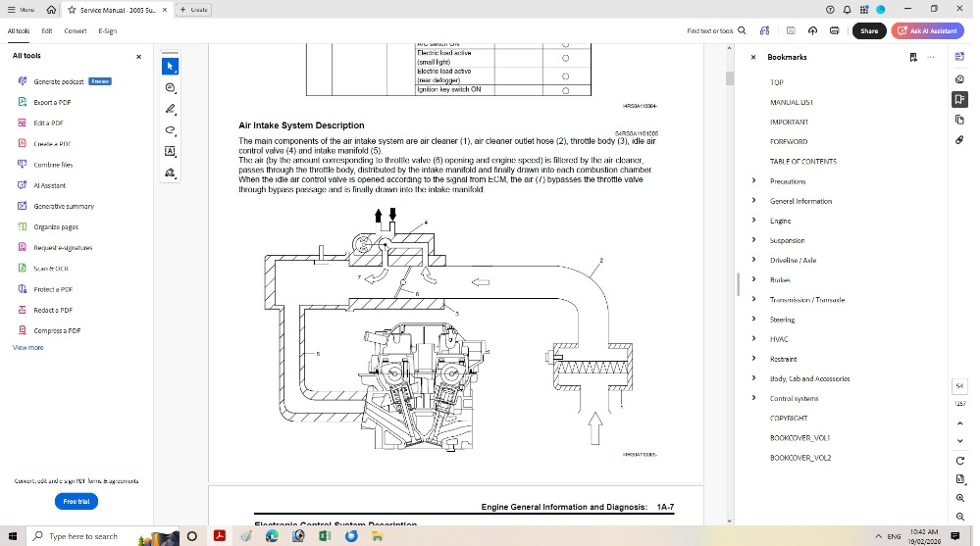
Task: Rotate the page view clockwise
Action: [x=959, y=460]
